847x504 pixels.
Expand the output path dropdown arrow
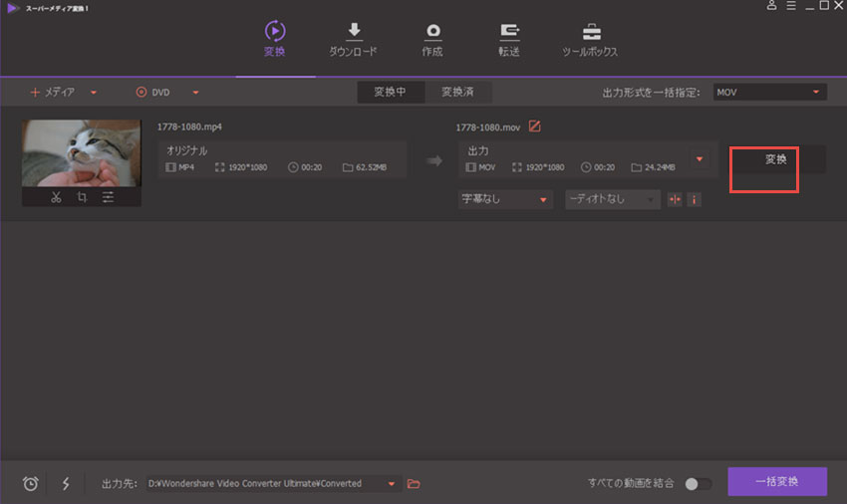(x=392, y=484)
